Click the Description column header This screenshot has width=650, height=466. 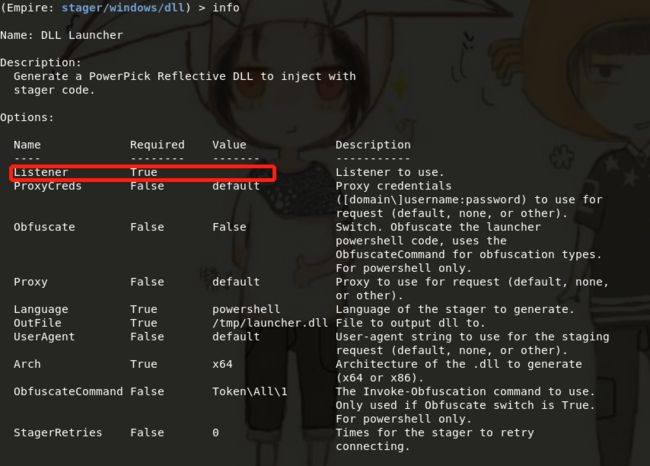click(373, 145)
